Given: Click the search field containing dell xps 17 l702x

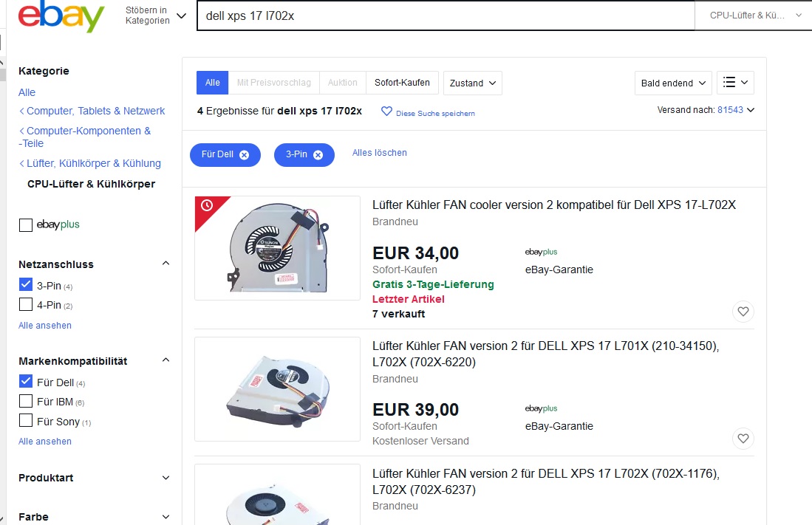Looking at the screenshot, I should [x=446, y=16].
